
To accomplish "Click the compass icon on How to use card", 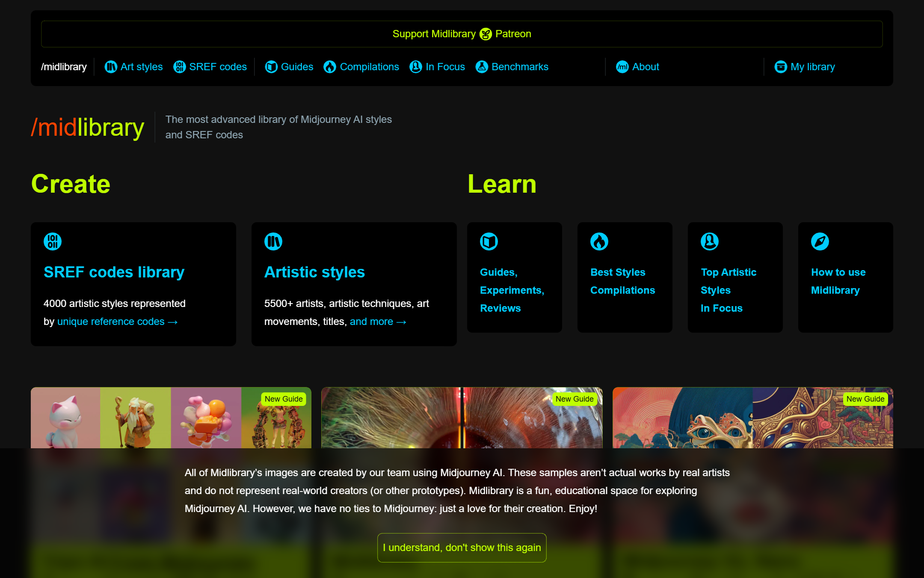I will 820,241.
